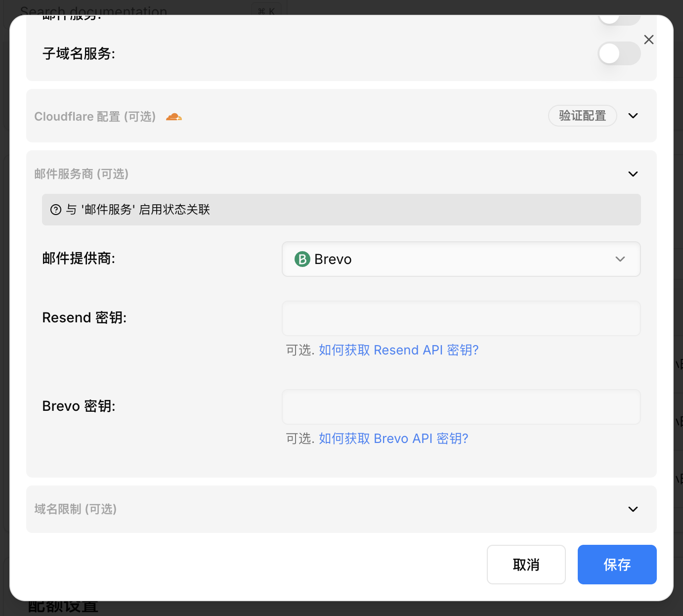683x616 pixels.
Task: Focus the Brevo 密钥 input field
Action: click(461, 407)
